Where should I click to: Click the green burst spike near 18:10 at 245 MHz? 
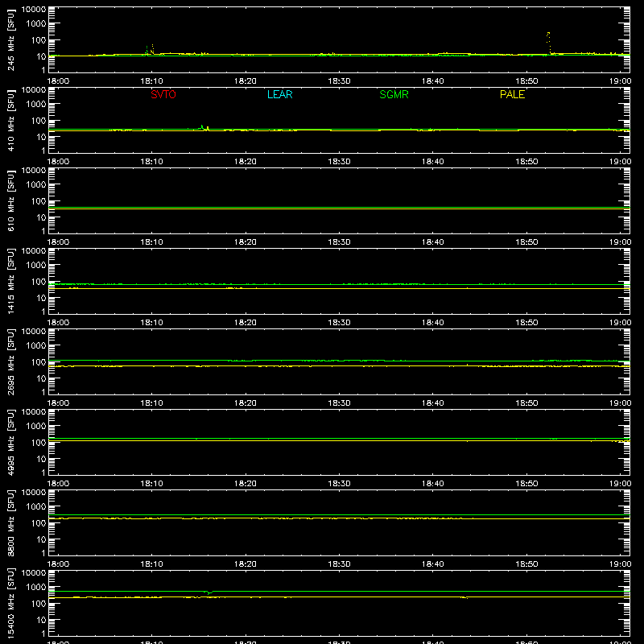point(147,50)
